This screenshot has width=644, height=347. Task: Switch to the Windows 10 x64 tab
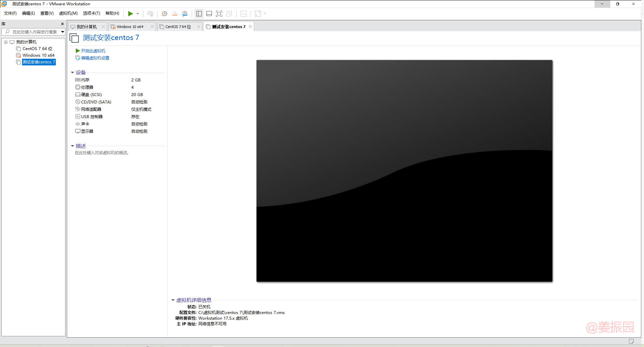click(130, 27)
